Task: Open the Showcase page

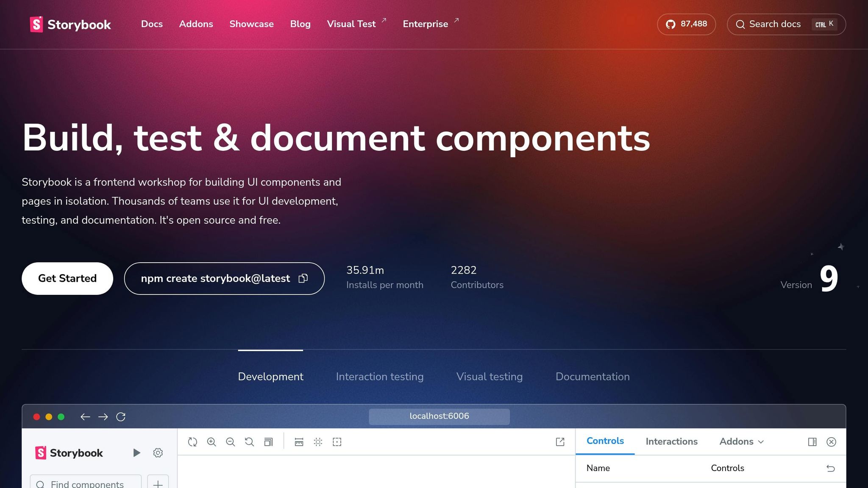Action: pos(251,24)
